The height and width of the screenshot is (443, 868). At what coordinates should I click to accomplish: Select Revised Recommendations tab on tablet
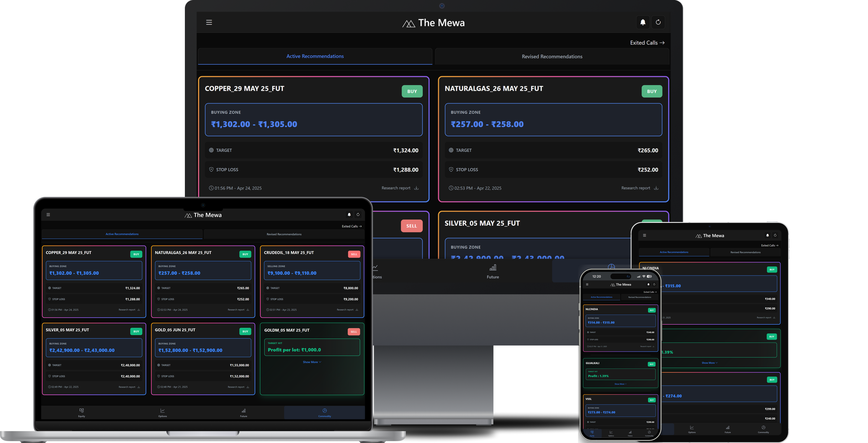point(745,252)
